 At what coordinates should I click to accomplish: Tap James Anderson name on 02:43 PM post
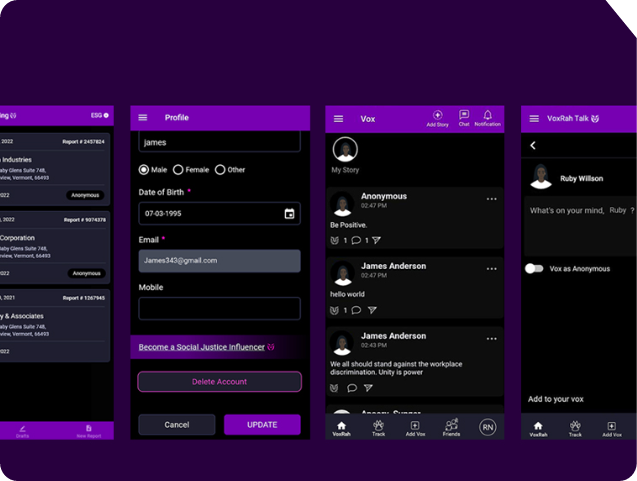coord(394,336)
